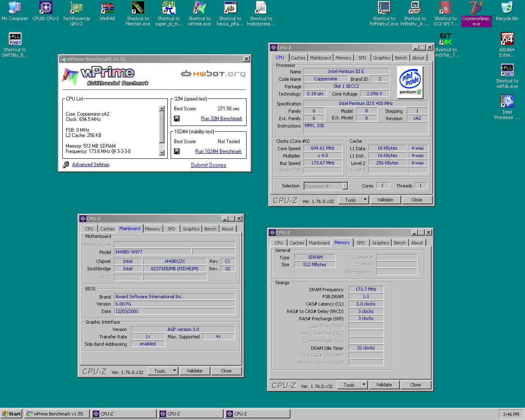Launch setfsb.exe shortcut icon
Screen dimensions: 525x420
click(x=507, y=76)
